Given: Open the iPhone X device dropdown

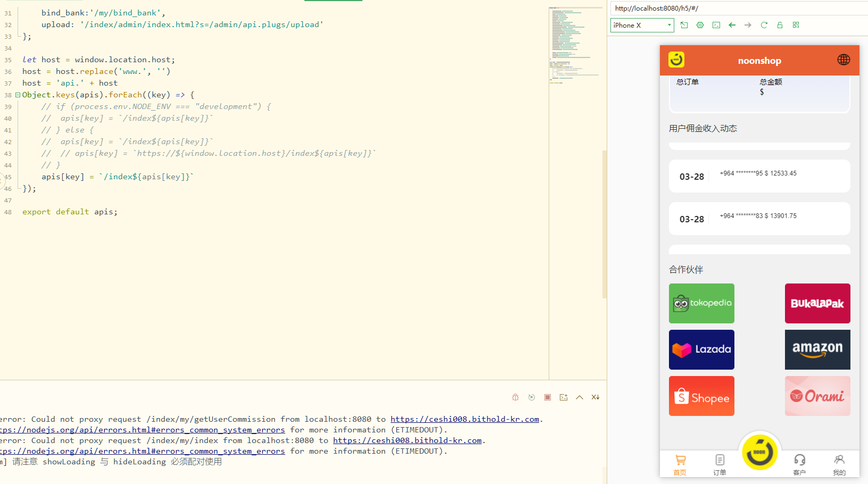Looking at the screenshot, I should click(x=642, y=25).
